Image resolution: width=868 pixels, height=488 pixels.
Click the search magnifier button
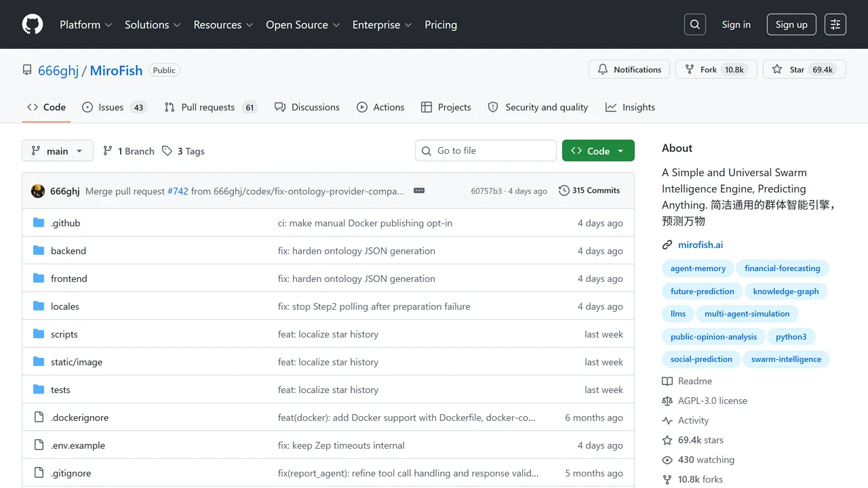[695, 24]
